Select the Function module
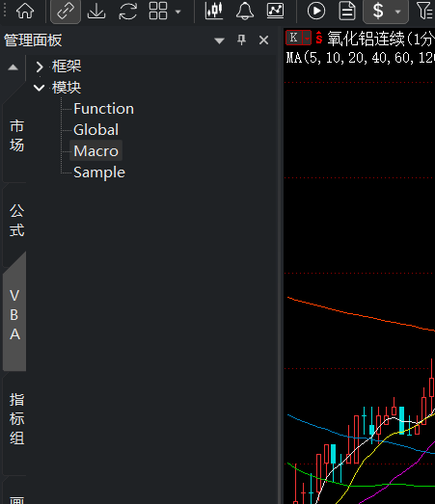The image size is (435, 504). 103,109
